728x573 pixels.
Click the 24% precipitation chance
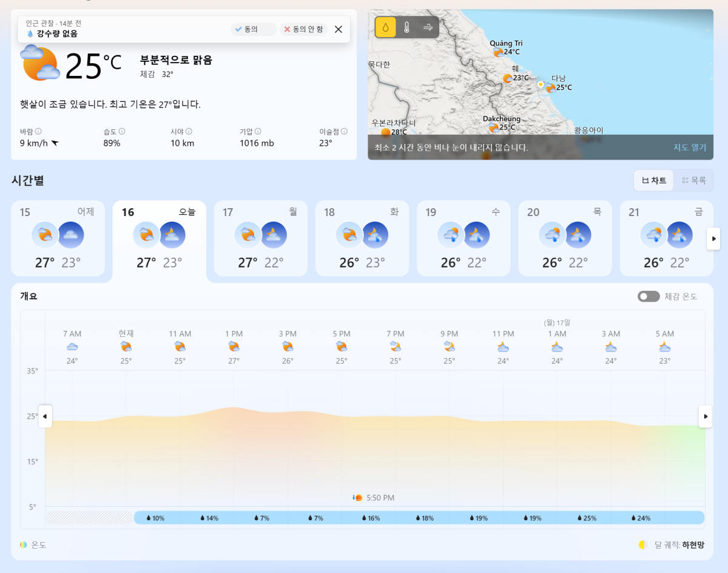pos(641,518)
